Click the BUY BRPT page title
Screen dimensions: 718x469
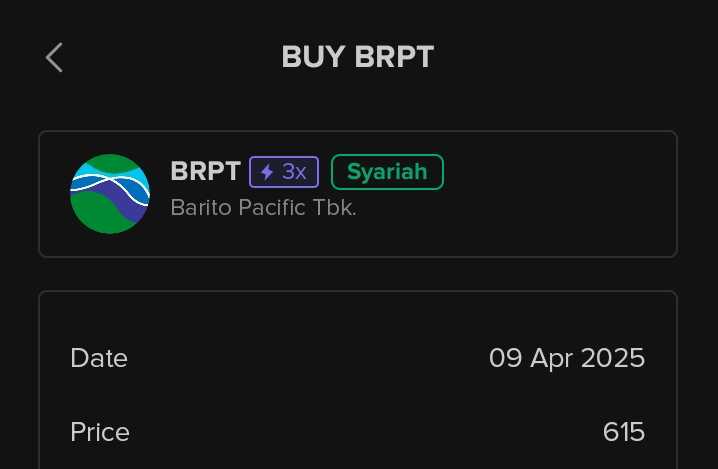pyautogui.click(x=358, y=57)
